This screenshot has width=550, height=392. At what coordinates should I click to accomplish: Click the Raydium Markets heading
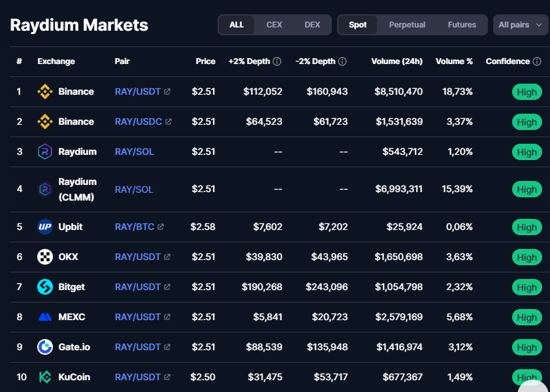pyautogui.click(x=79, y=25)
